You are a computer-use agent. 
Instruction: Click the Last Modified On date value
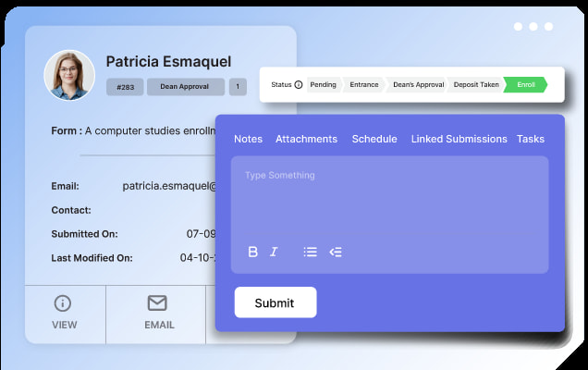pos(198,258)
